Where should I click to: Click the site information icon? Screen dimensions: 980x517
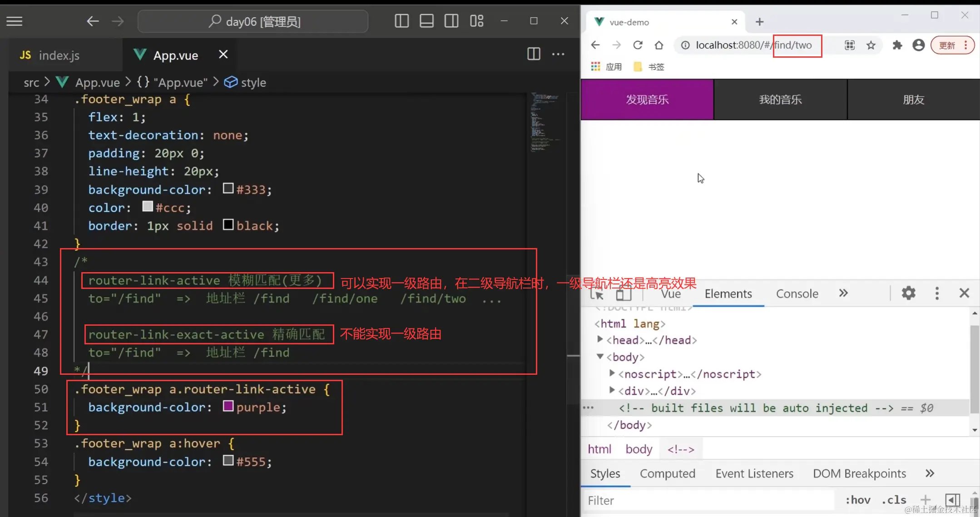685,45
